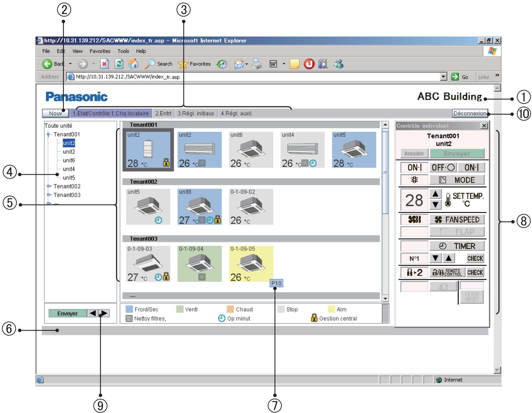Increase set temperature with up arrow
The image size is (532, 413).
435,194
